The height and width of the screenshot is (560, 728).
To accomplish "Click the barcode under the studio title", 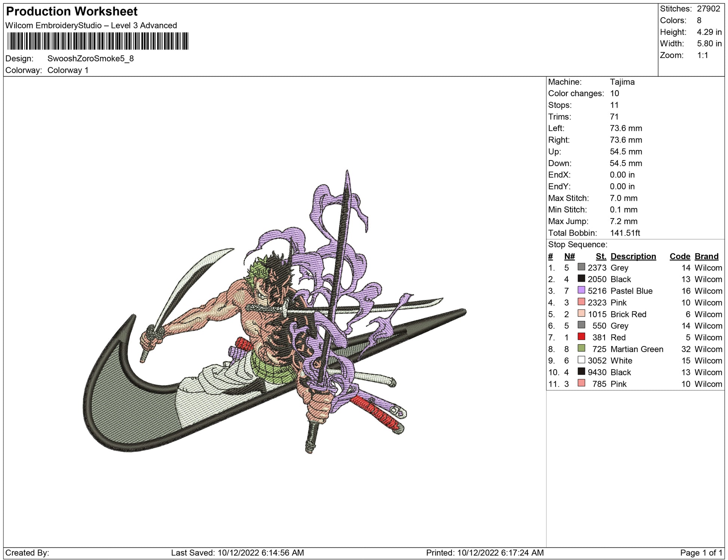I will pos(98,41).
